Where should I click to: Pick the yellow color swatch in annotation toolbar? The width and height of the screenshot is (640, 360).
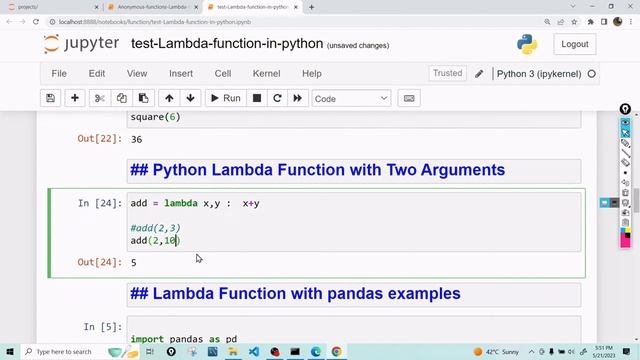coord(627,231)
